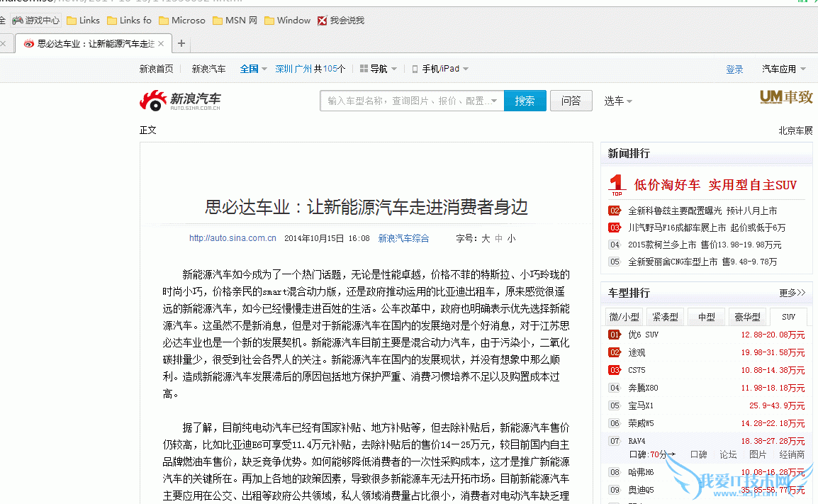Click the Sina Auto logo
818x504 pixels.
(180, 101)
